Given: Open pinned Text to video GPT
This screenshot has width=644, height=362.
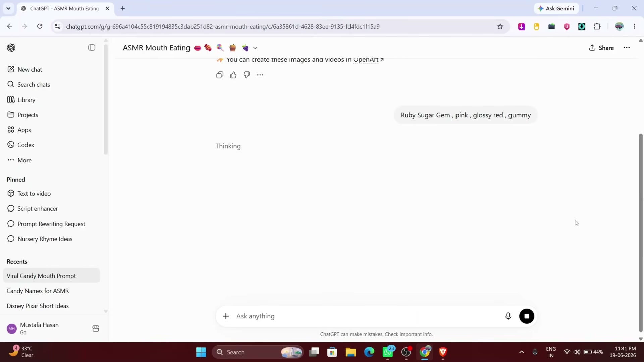Looking at the screenshot, I should pos(51,193).
